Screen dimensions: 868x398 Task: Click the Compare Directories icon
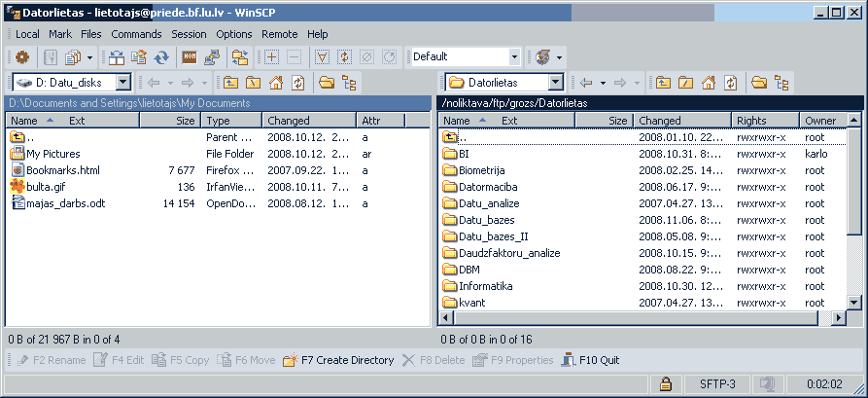117,56
